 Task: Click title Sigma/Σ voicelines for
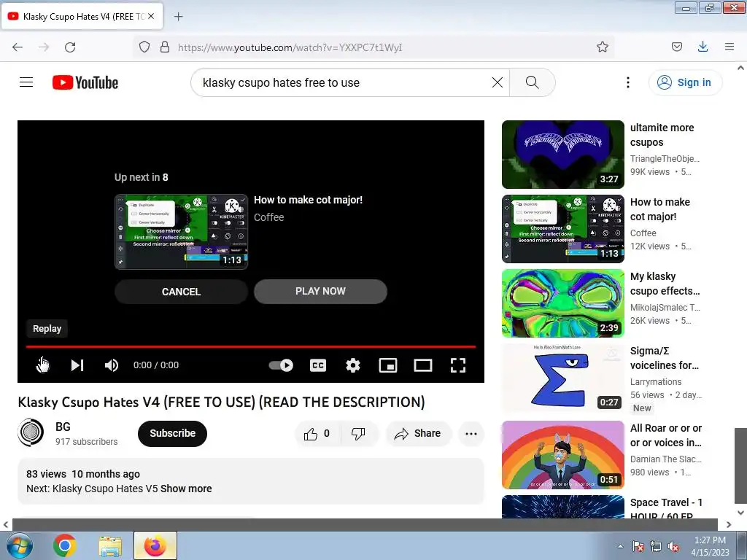(665, 358)
